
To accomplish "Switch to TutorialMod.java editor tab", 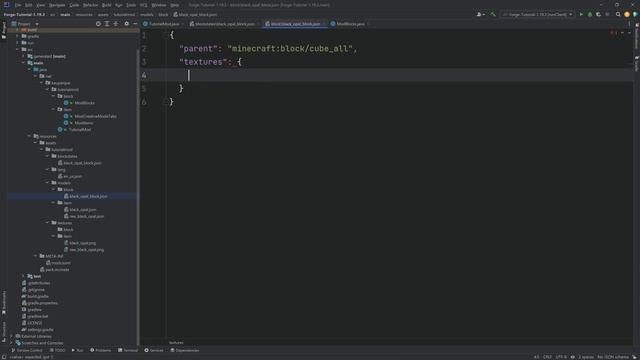I will tap(164, 24).
